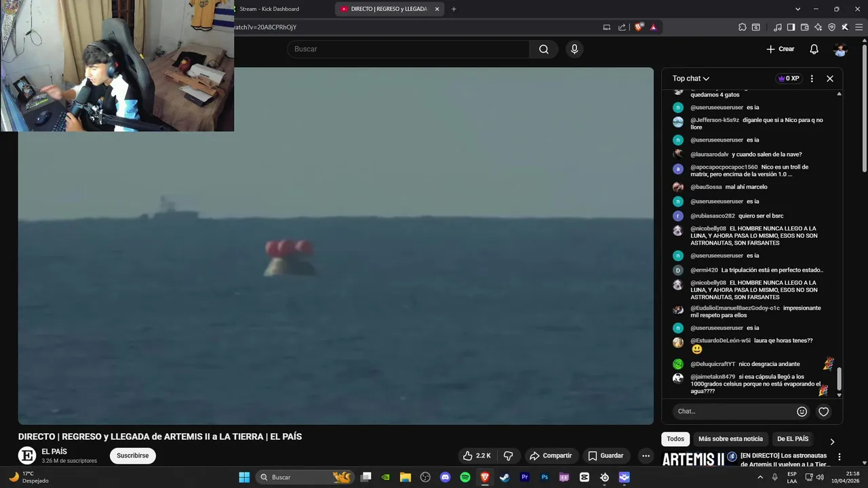Open the ARTEMIS II recommended video thumbnail
This screenshot has height=488, width=868.
699,459
